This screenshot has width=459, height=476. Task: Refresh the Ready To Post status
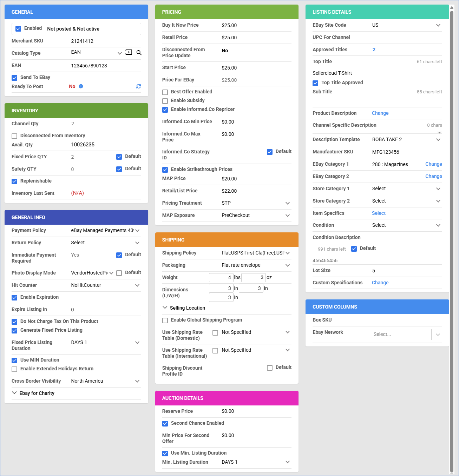coord(139,86)
